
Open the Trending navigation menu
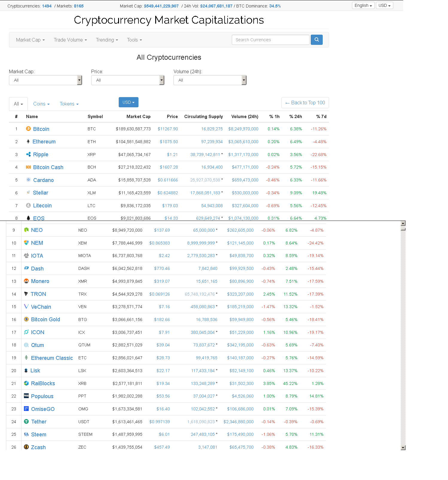coord(107,40)
